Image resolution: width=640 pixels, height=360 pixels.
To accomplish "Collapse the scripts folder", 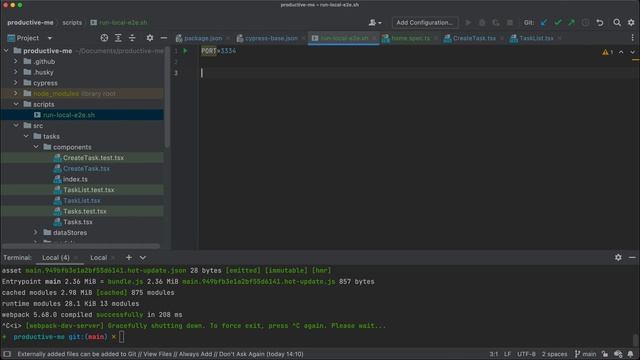I will coord(16,104).
